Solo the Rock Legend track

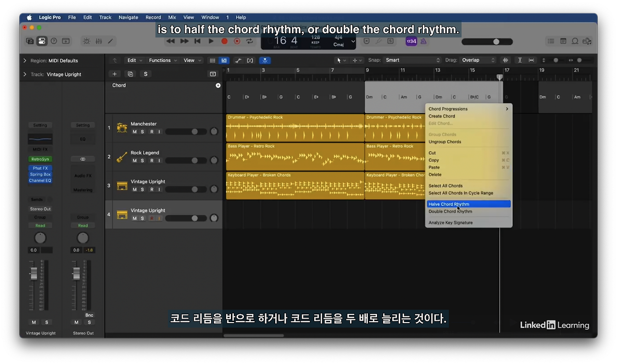142,160
